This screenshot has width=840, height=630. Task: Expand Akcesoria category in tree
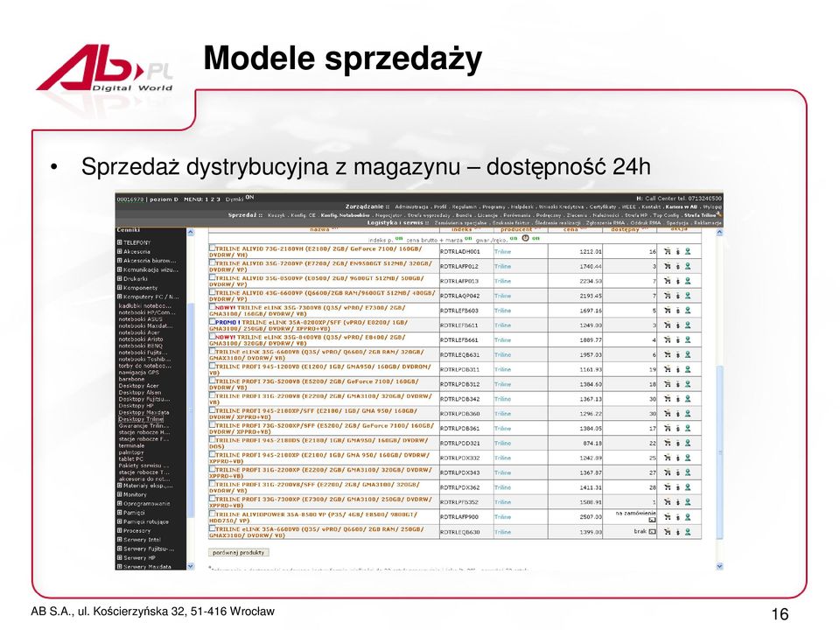coord(120,251)
